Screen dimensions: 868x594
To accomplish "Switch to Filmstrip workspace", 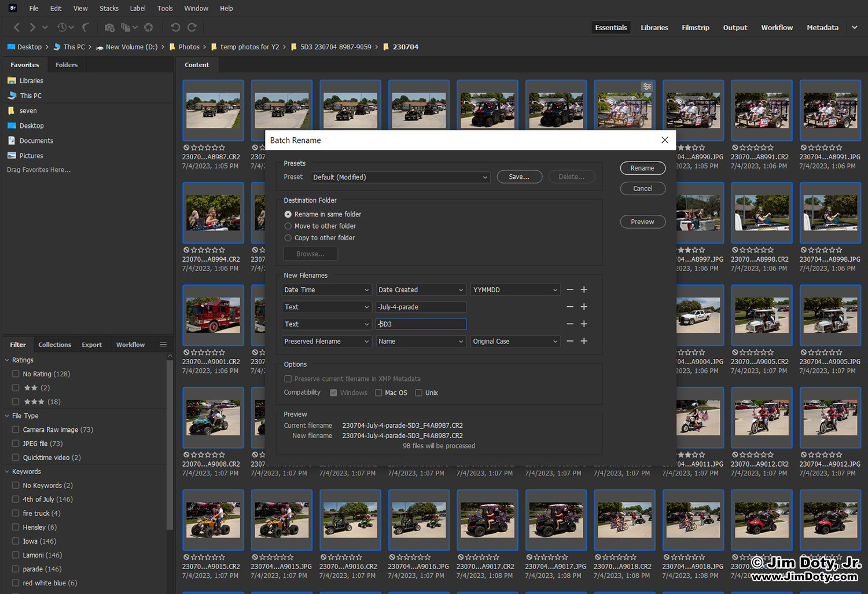I will click(x=696, y=27).
